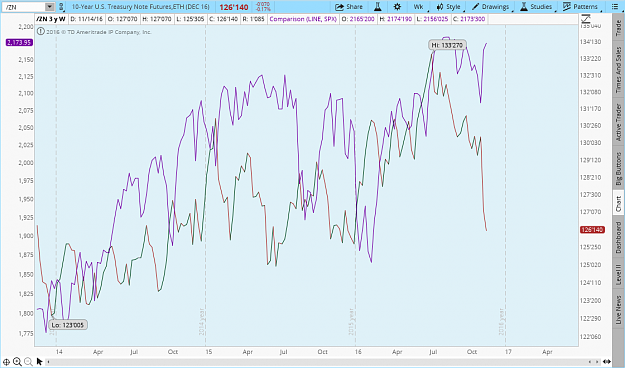Open the symbol link (chain) icon menu

[61, 7]
